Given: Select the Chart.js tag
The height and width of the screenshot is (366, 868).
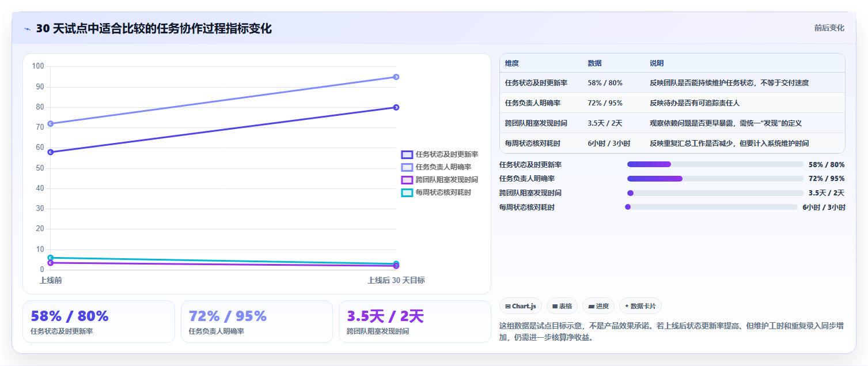Looking at the screenshot, I should (x=521, y=306).
